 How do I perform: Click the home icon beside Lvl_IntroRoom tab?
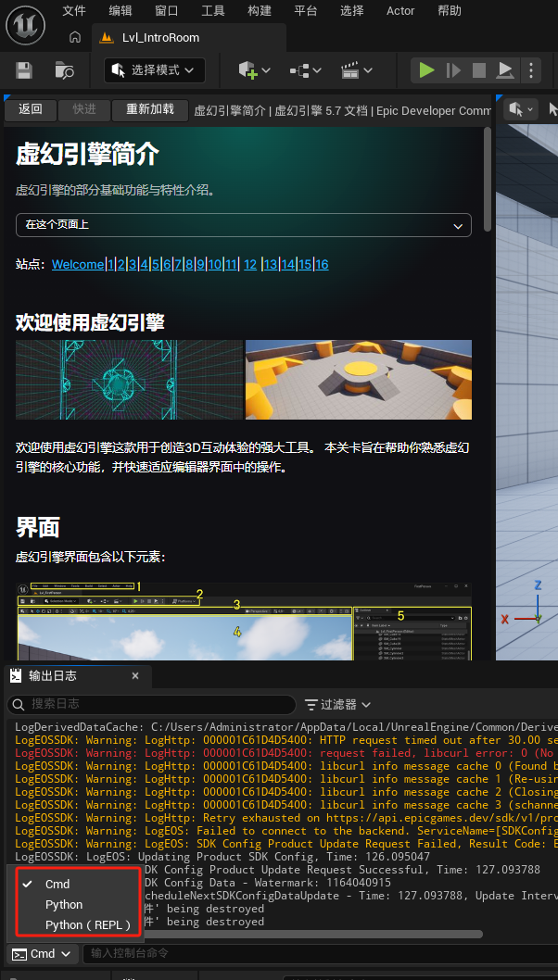coord(75,37)
